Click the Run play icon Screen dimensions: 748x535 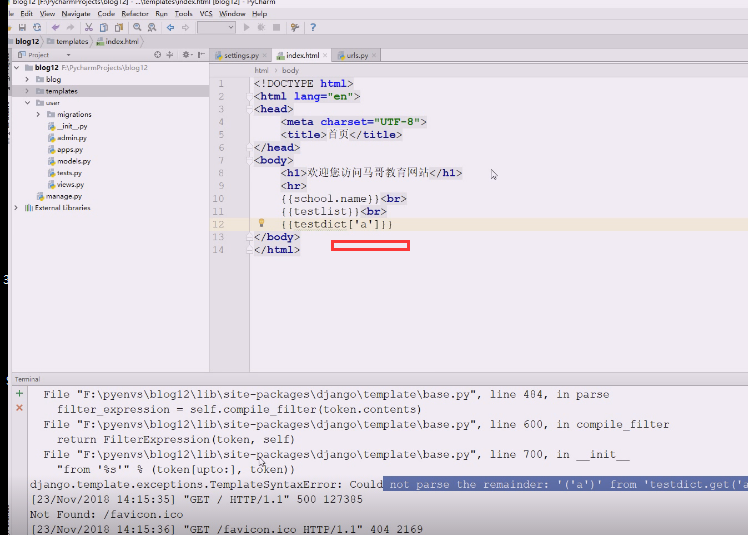pyautogui.click(x=246, y=28)
